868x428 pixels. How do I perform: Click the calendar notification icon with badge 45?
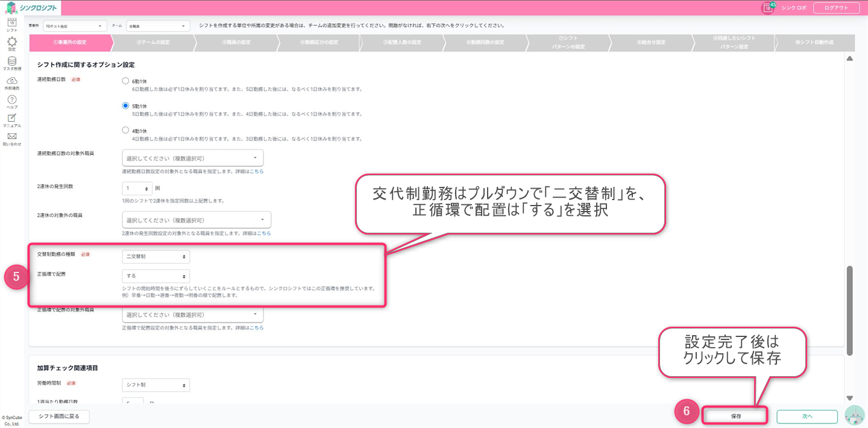tap(767, 8)
